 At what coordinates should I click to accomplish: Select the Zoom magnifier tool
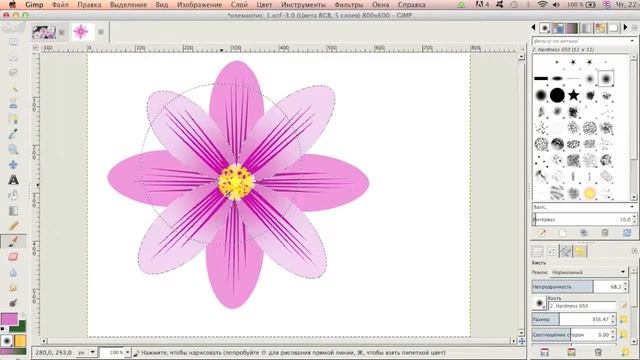(x=13, y=149)
